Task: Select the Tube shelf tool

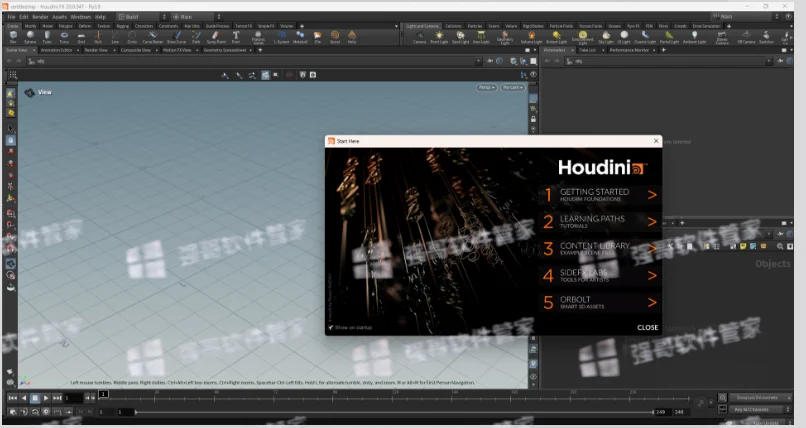Action: pos(47,37)
